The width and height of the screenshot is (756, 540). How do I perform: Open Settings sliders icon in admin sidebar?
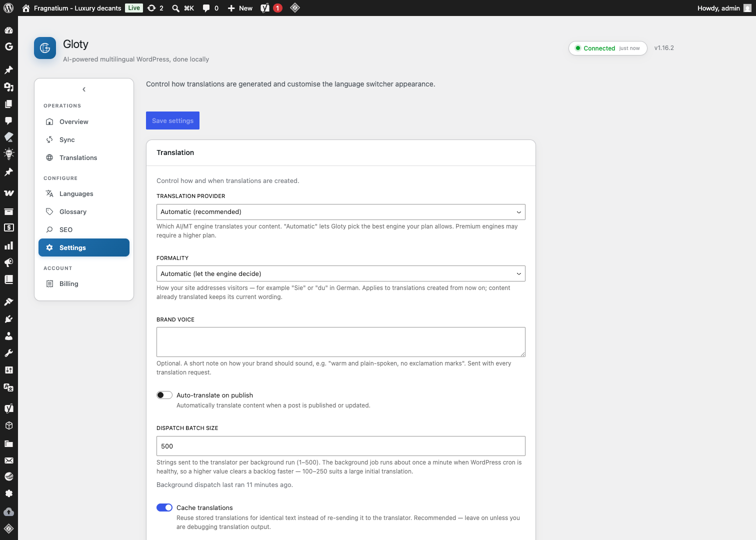click(x=8, y=369)
